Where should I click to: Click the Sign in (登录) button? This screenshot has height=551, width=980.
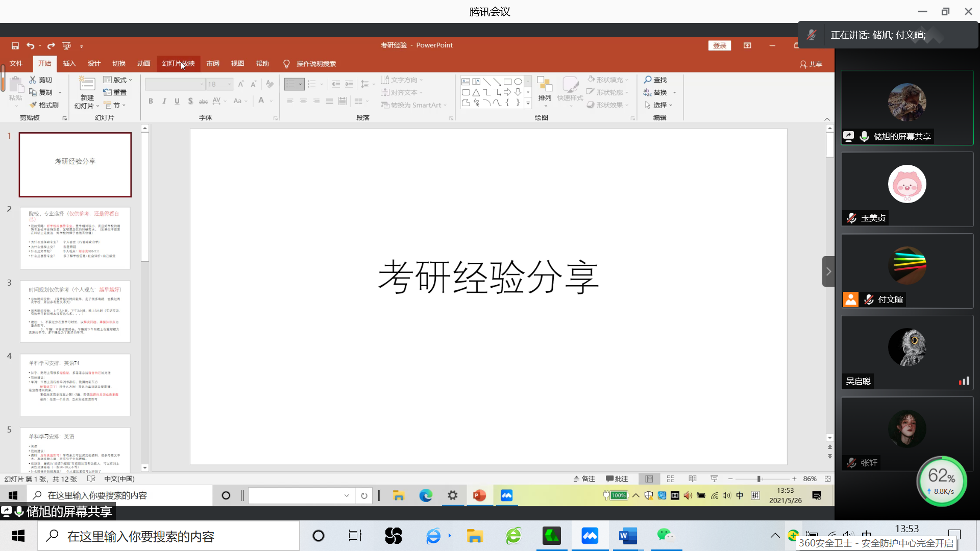point(719,45)
